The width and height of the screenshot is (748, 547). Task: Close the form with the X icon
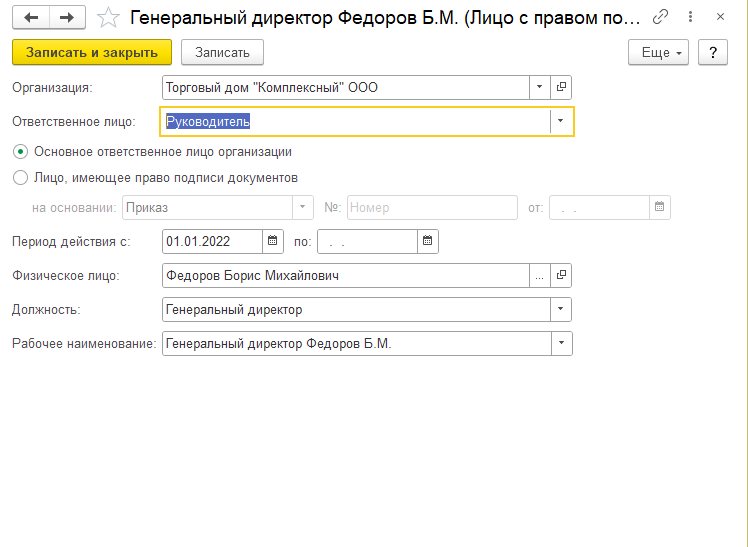tap(720, 17)
